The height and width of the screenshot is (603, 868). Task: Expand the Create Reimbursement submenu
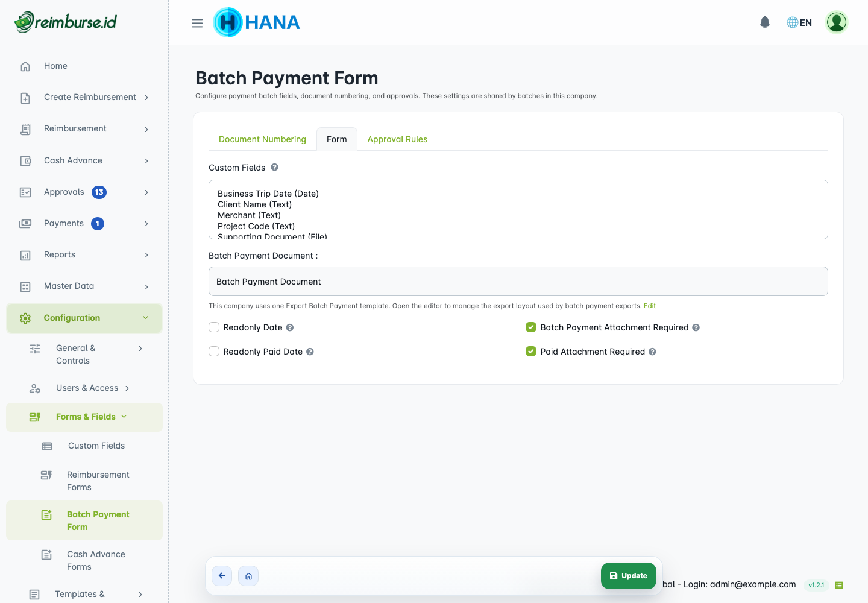point(146,98)
